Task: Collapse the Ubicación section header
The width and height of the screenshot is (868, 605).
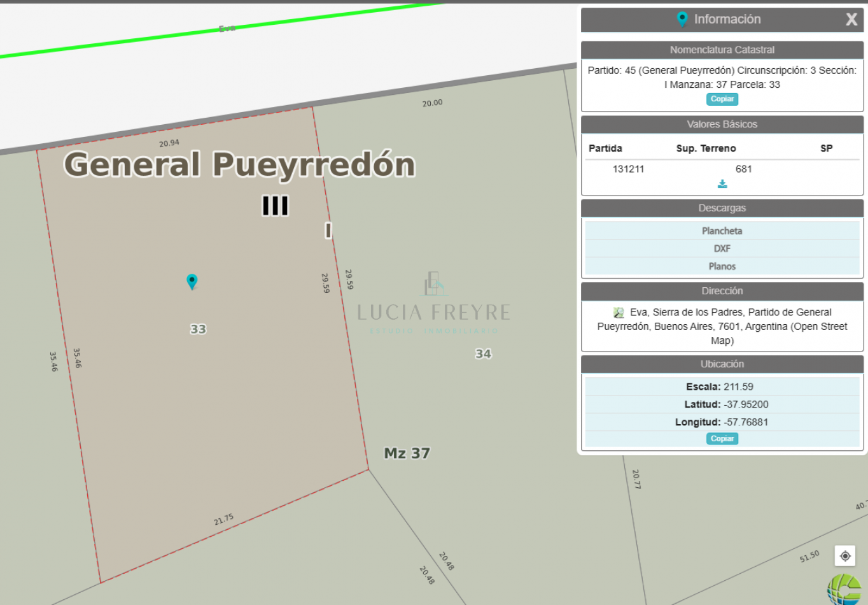Action: 722,364
